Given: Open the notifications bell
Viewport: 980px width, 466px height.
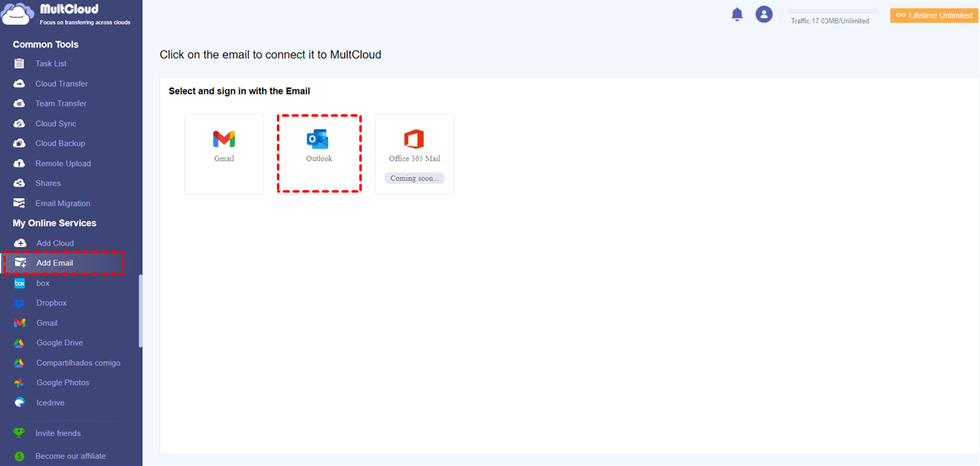Looking at the screenshot, I should [x=737, y=15].
